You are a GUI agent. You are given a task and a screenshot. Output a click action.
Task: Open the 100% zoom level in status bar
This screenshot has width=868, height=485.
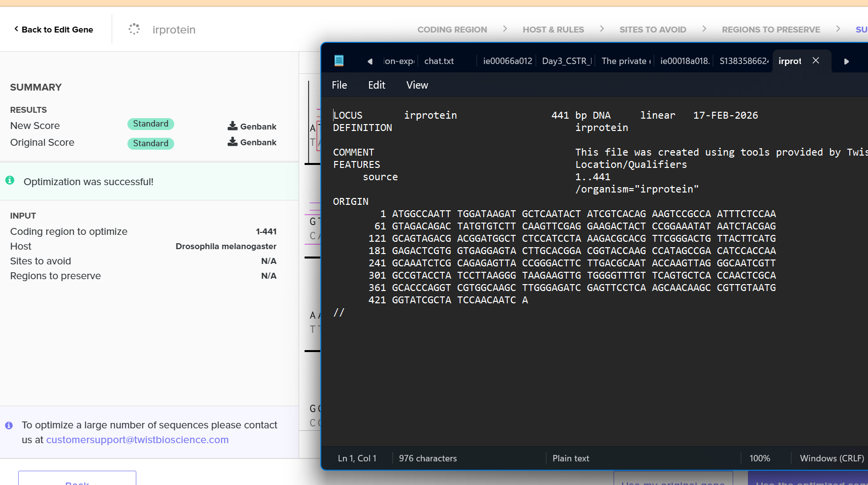point(759,458)
